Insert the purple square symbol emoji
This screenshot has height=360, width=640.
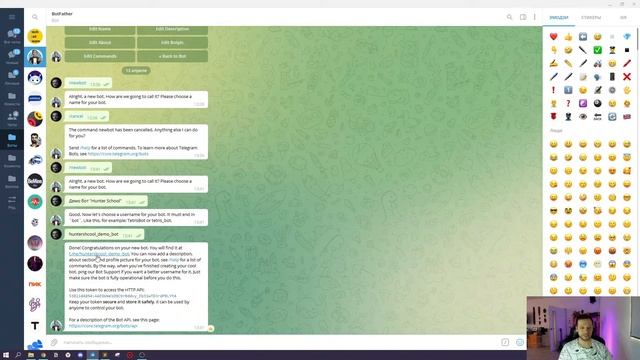(x=583, y=104)
